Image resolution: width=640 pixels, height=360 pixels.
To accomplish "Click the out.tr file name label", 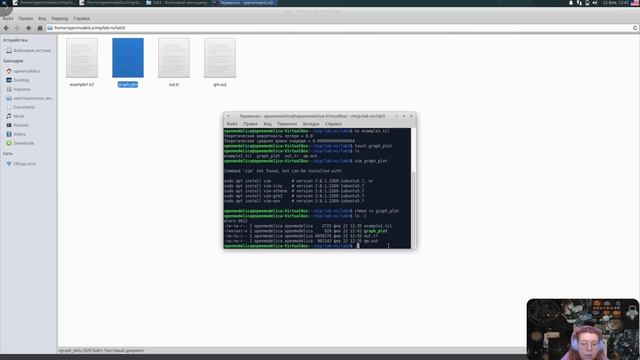I will [x=174, y=84].
